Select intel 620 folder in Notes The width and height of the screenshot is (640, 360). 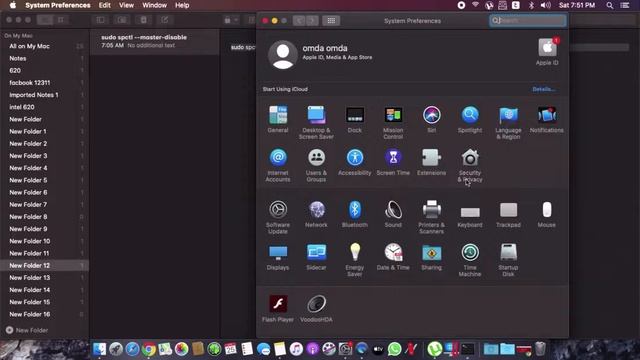[x=45, y=107]
